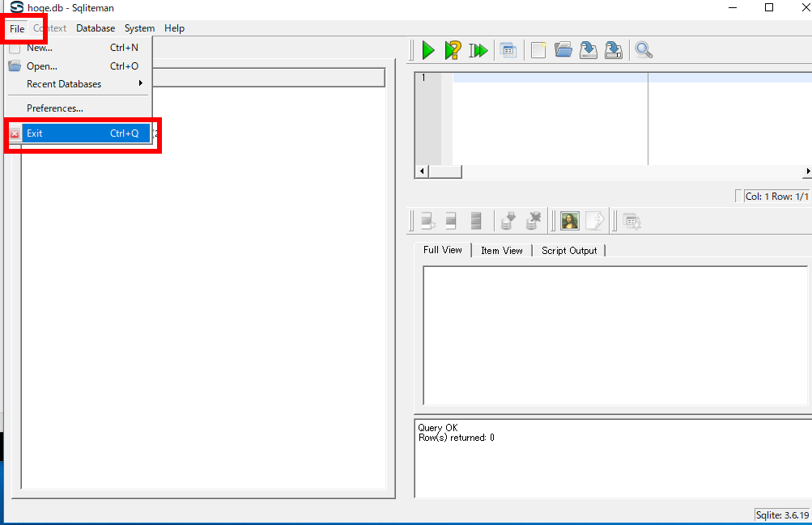Viewport: 812px width, 525px height.
Task: Open an SQL file with the toolbar folder icon
Action: pyautogui.click(x=563, y=50)
